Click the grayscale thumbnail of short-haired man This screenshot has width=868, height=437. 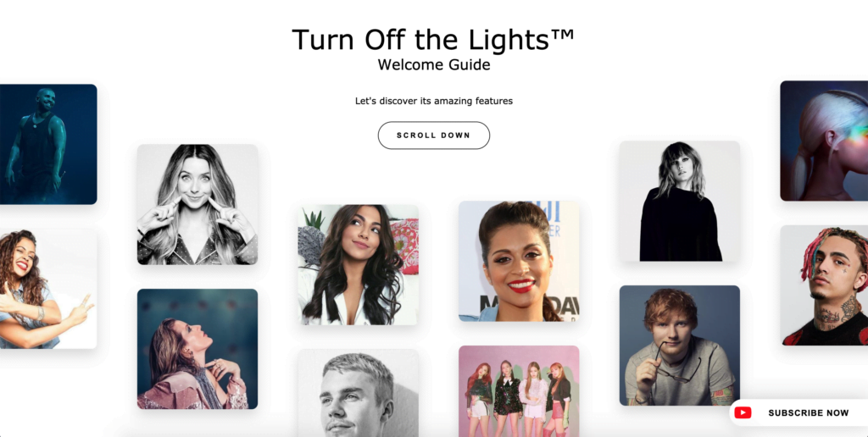coord(359,393)
